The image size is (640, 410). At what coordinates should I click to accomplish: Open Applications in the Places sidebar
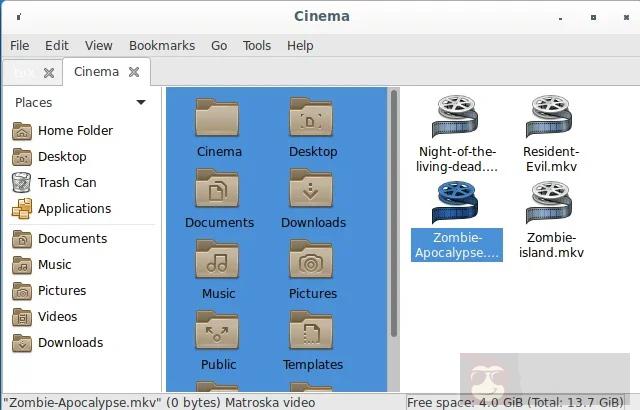click(x=74, y=209)
